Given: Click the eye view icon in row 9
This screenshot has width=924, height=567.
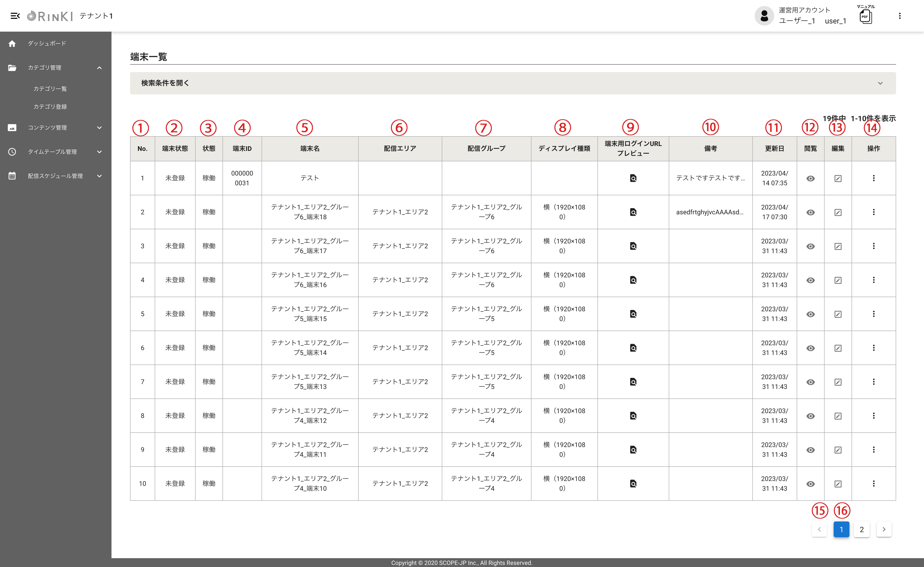Looking at the screenshot, I should [x=810, y=450].
